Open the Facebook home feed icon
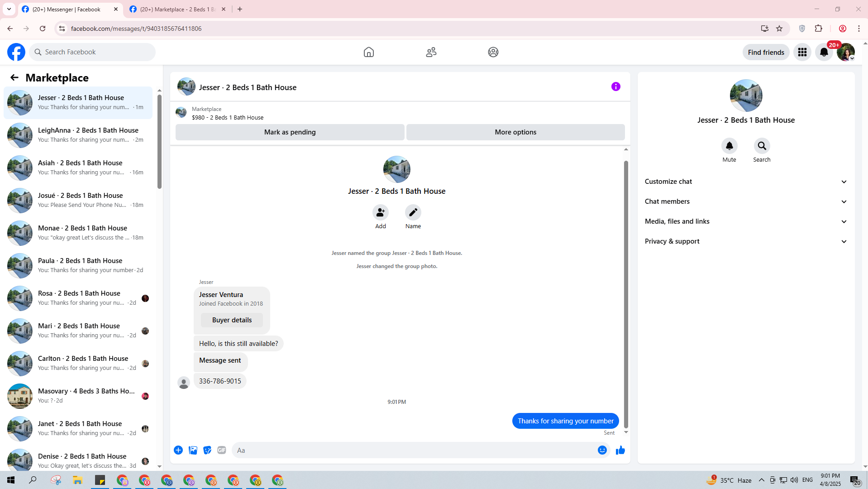This screenshot has height=489, width=868. (369, 52)
